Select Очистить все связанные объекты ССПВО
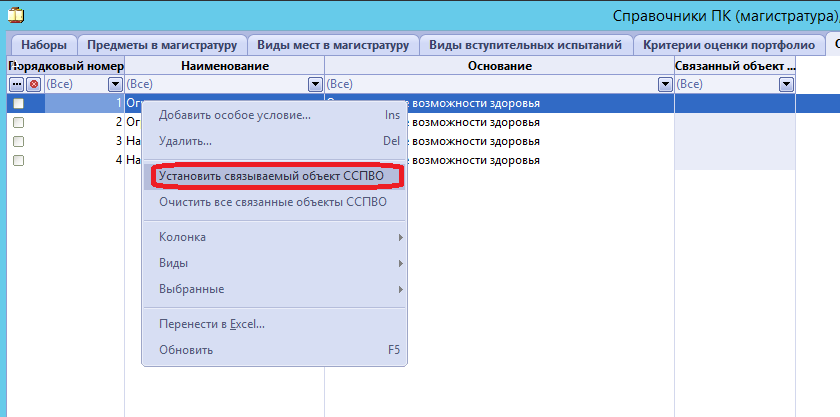The image size is (840, 417). coord(274,203)
